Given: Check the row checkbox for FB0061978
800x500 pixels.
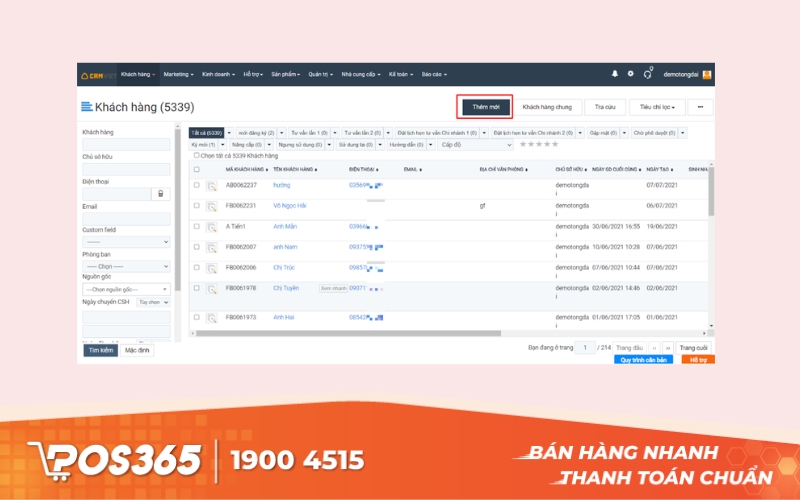Looking at the screenshot, I should [x=196, y=288].
